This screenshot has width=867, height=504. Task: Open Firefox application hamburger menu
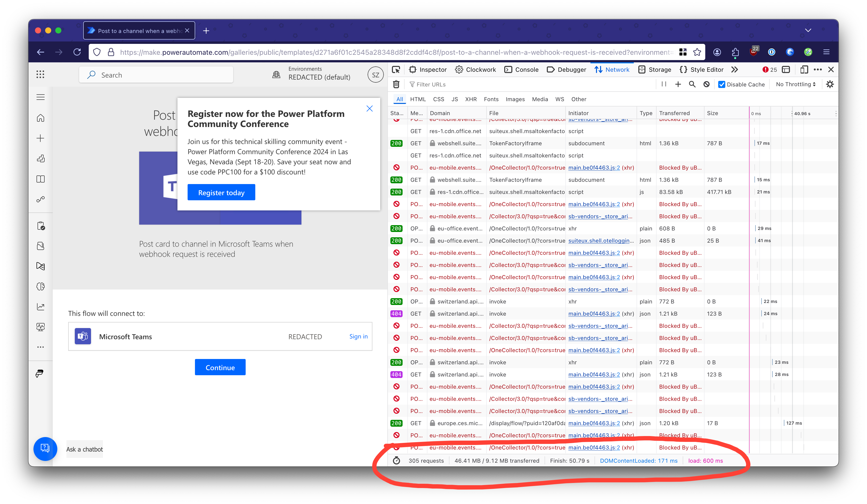coord(826,52)
